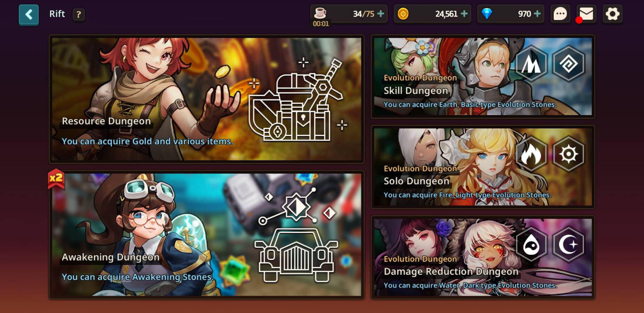The image size is (644, 313).
Task: Open the Damage Reduction Dungeon panel
Action: pyautogui.click(x=483, y=258)
